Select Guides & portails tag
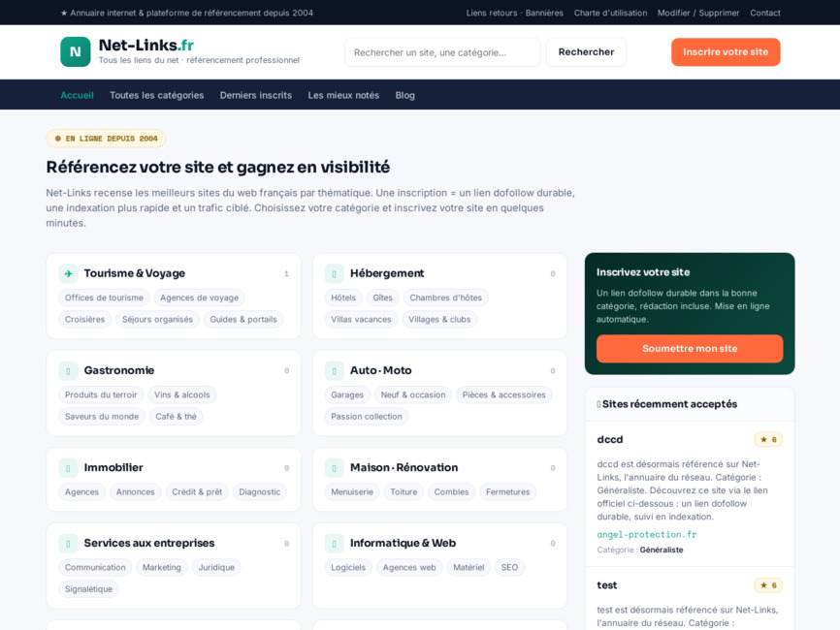840x630 pixels. click(x=243, y=320)
